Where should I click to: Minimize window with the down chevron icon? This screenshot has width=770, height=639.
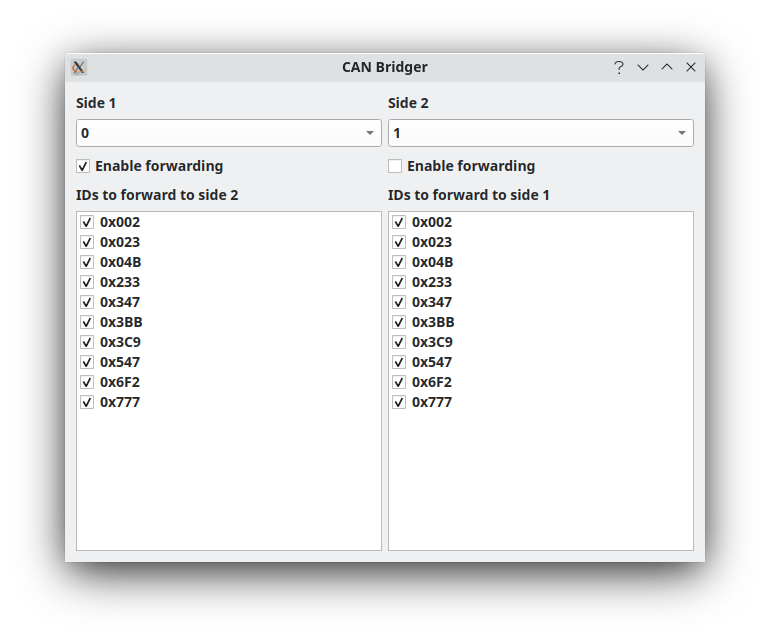(x=643, y=67)
